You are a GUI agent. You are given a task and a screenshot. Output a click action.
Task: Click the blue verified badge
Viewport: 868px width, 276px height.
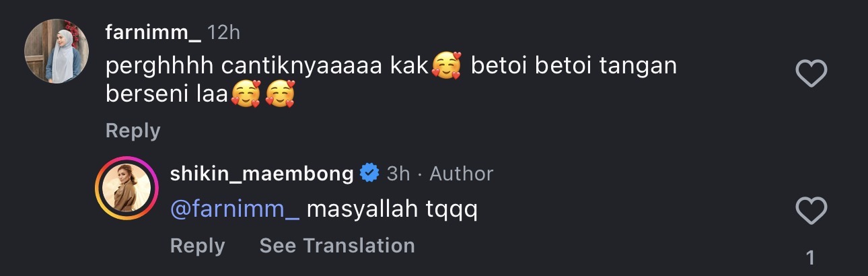coord(369,173)
